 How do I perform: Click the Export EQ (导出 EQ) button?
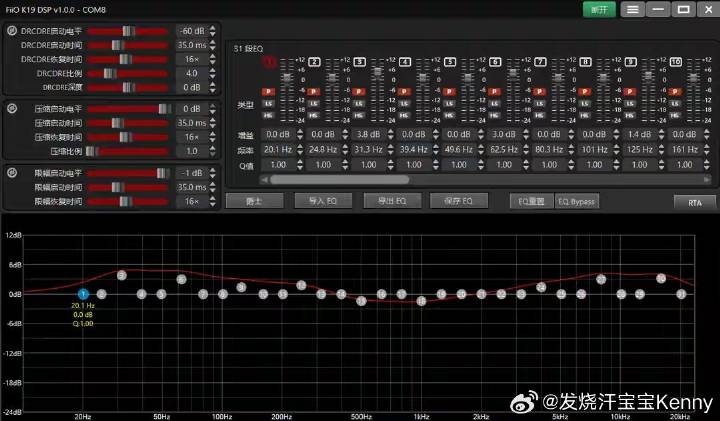391,201
